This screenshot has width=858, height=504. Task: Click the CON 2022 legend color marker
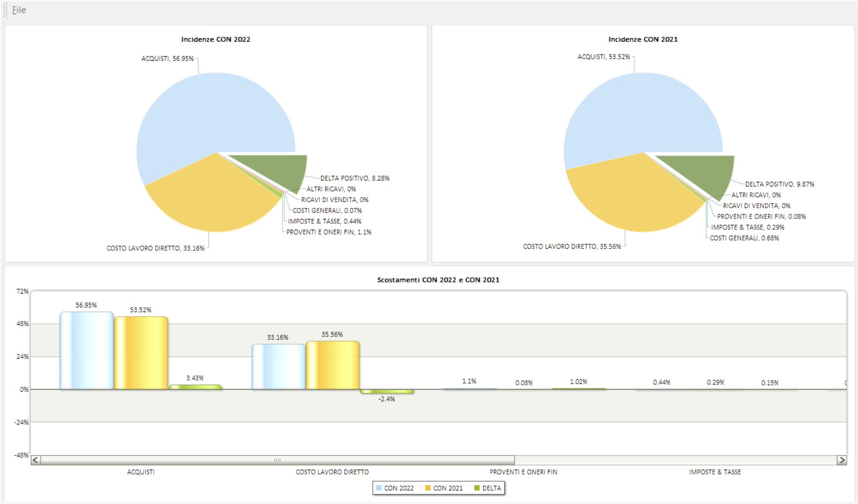coord(378,488)
